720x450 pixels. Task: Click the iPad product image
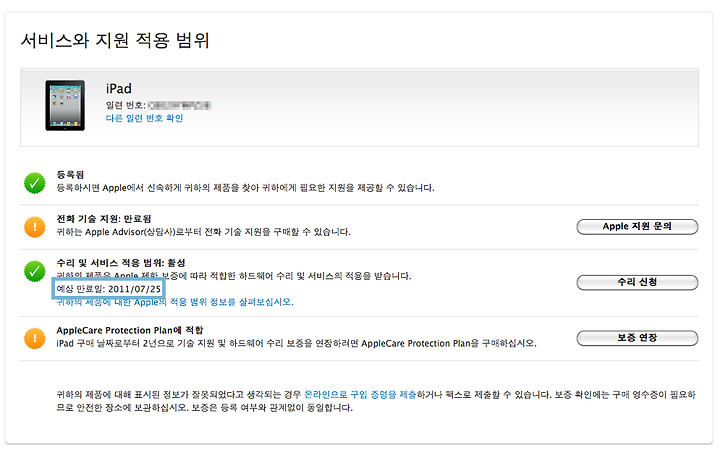[x=65, y=105]
